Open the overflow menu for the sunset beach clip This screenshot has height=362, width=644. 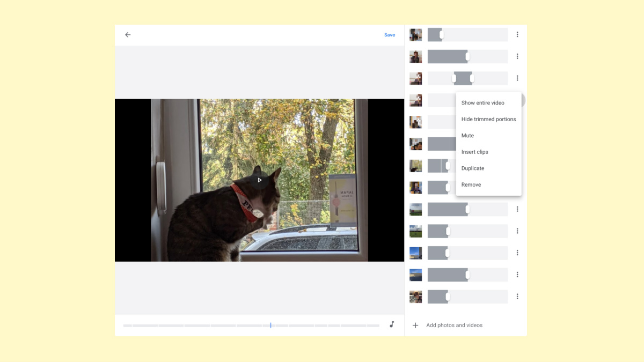pos(517,275)
